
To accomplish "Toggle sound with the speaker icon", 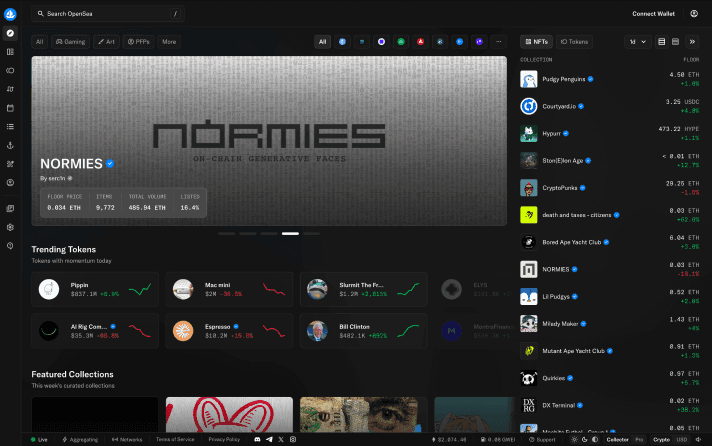I will [x=698, y=439].
